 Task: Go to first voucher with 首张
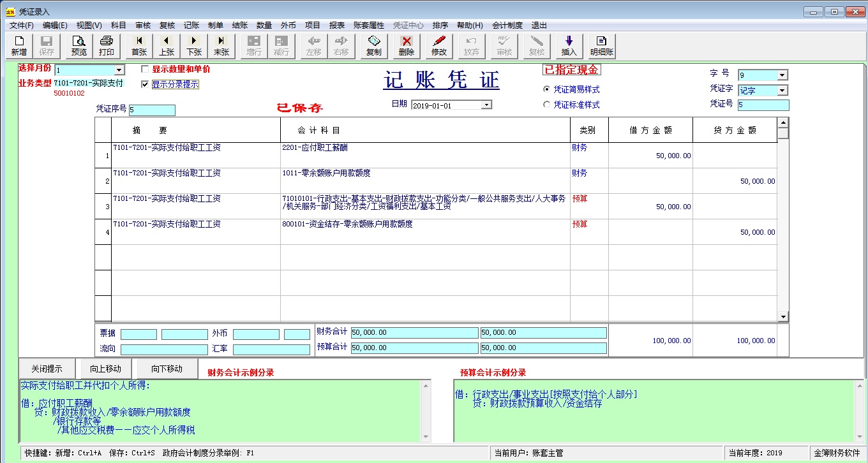138,46
